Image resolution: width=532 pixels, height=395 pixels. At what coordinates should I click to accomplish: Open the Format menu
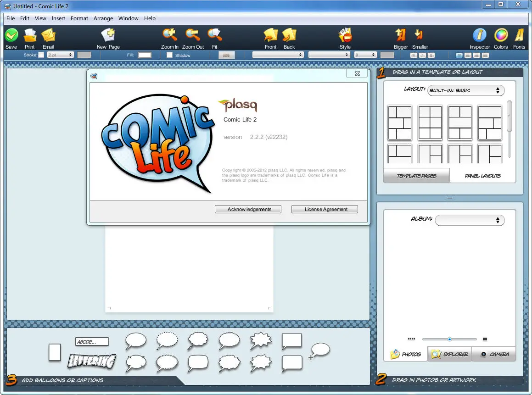[x=79, y=18]
